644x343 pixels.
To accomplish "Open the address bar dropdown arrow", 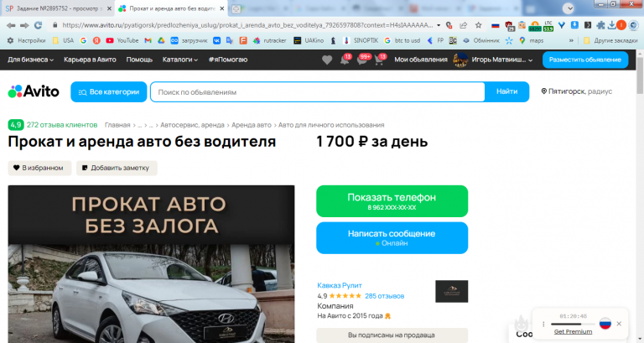I will (439, 25).
